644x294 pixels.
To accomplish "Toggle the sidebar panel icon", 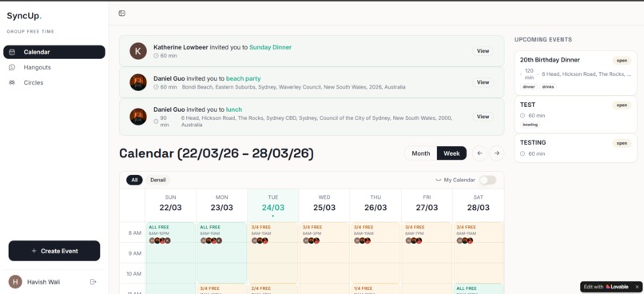I will click(x=121, y=13).
